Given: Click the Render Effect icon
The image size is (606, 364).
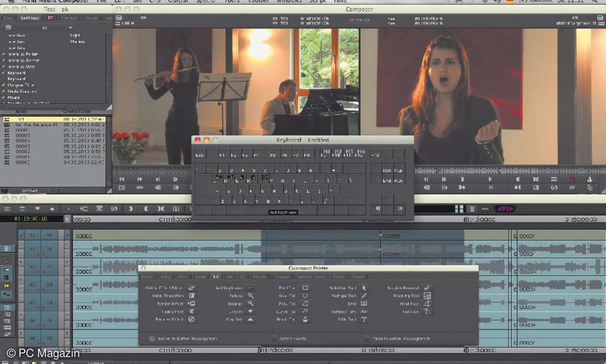Looking at the screenshot, I should click(192, 304).
